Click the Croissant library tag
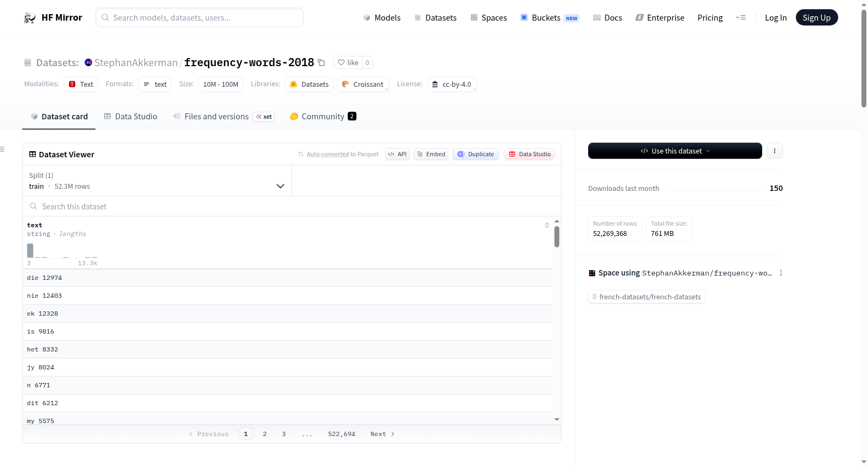 [x=363, y=84]
